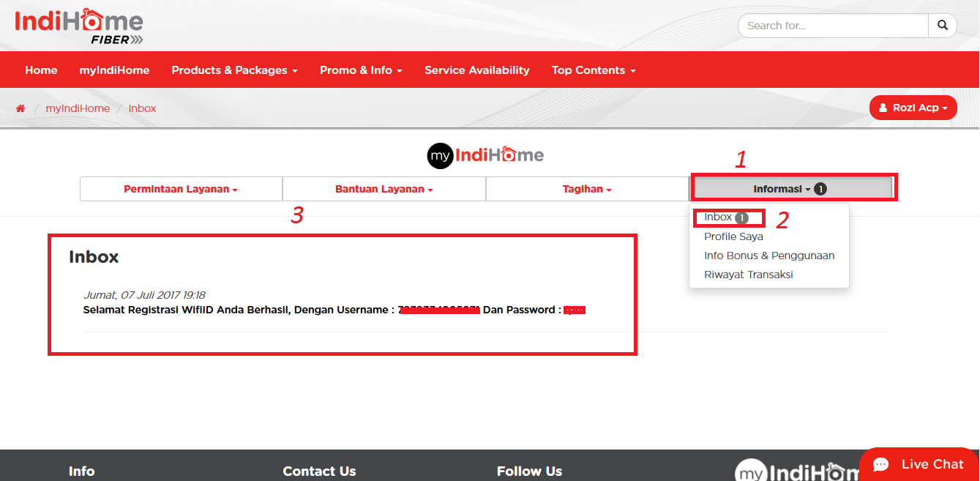Open the Bantuan Layanan dropdown
Screen dimensions: 980x481
click(x=384, y=188)
